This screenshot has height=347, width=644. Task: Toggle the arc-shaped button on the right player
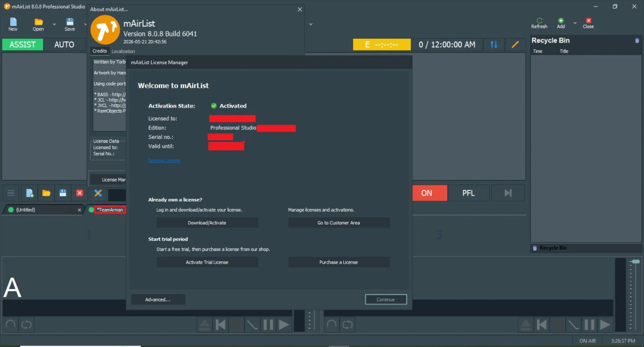coord(332,325)
